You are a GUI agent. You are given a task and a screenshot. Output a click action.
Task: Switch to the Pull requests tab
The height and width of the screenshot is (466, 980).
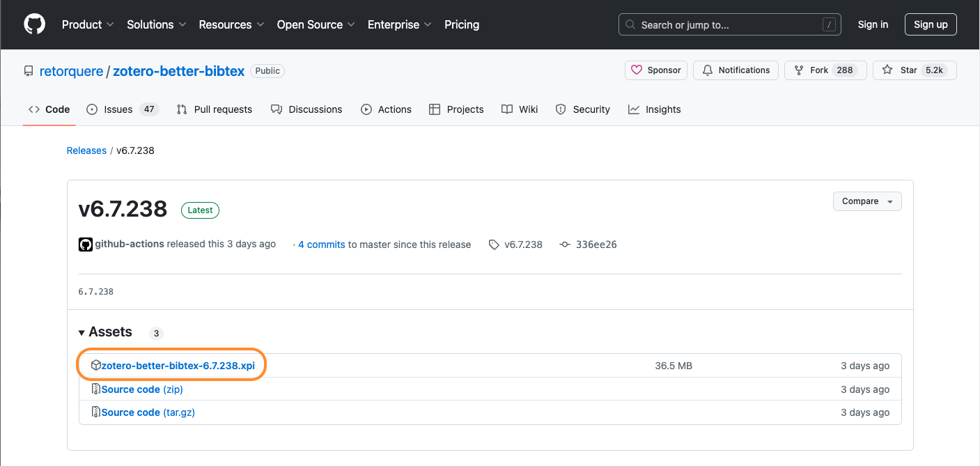(x=215, y=109)
